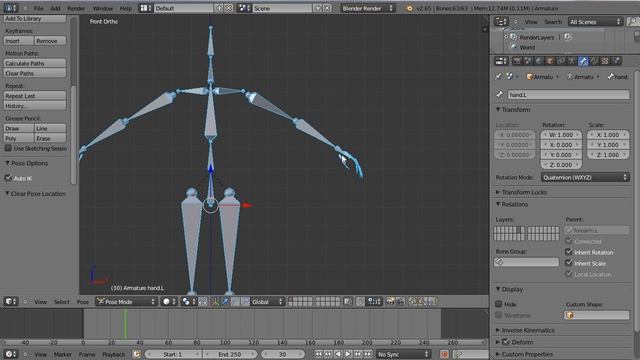The width and height of the screenshot is (640, 360).
Task: Click the 3D view editor type icon
Action: [x=11, y=302]
